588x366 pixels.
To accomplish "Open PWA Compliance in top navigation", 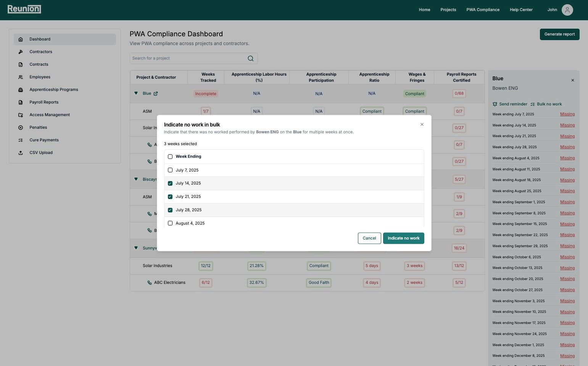I will pyautogui.click(x=483, y=10).
